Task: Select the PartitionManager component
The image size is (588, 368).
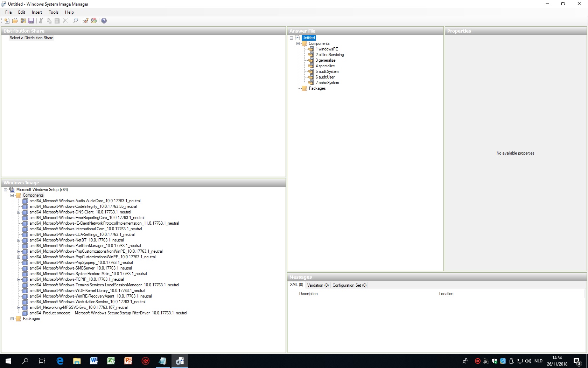Action: (x=85, y=246)
